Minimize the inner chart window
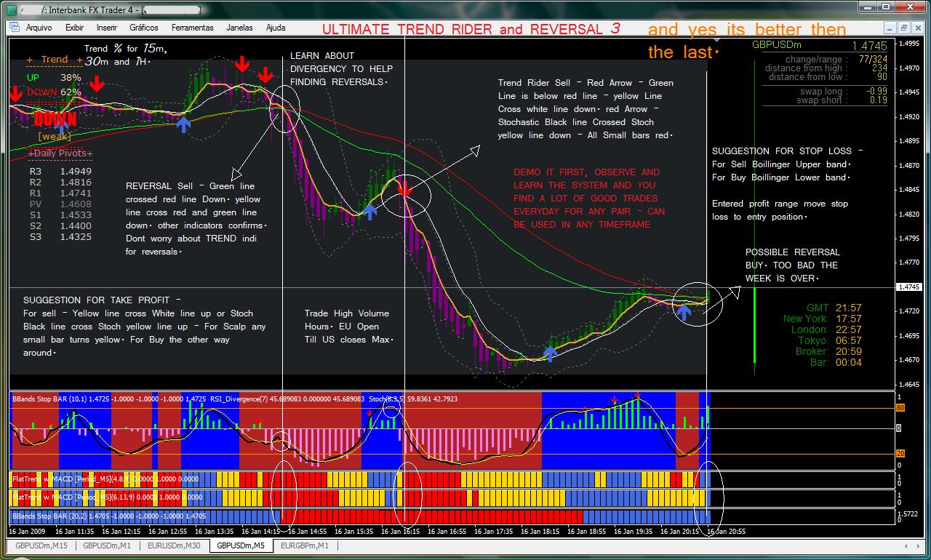Image resolution: width=931 pixels, height=560 pixels. click(890, 28)
